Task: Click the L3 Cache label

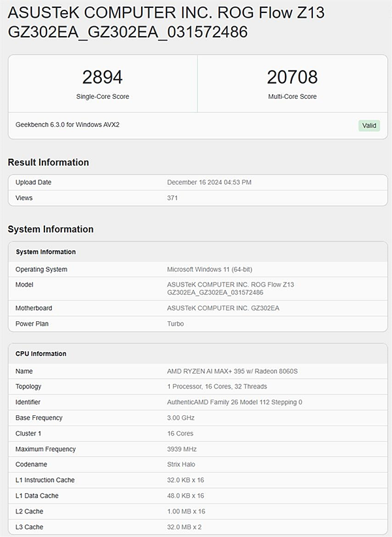Action: (29, 527)
